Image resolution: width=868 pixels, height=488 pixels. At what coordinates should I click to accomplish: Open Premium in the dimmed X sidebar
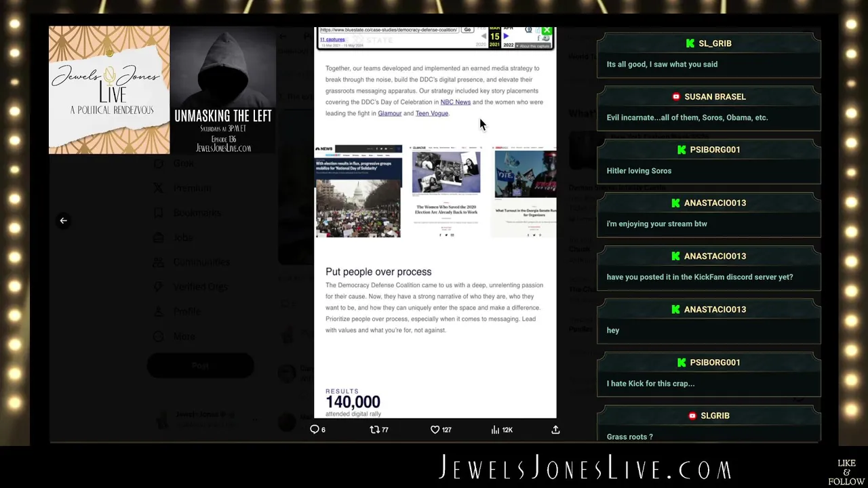click(192, 188)
